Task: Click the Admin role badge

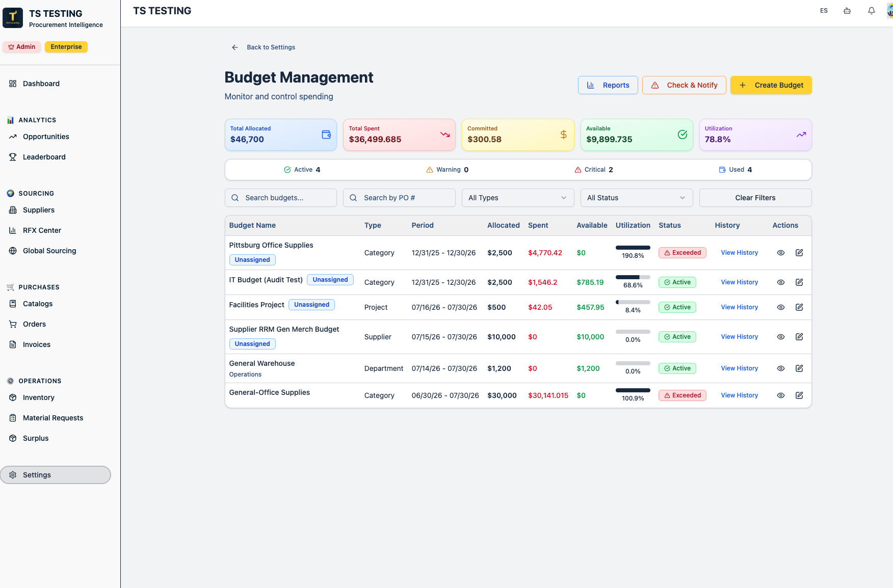Action: coord(21,47)
